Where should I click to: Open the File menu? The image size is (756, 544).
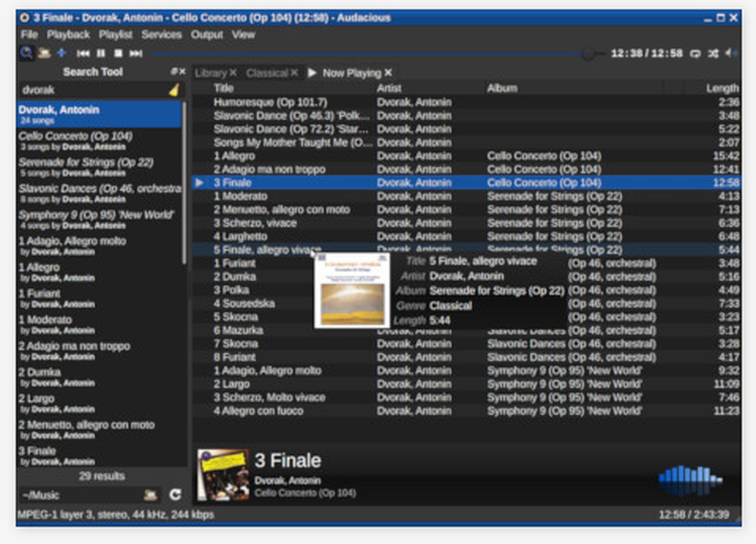(29, 35)
